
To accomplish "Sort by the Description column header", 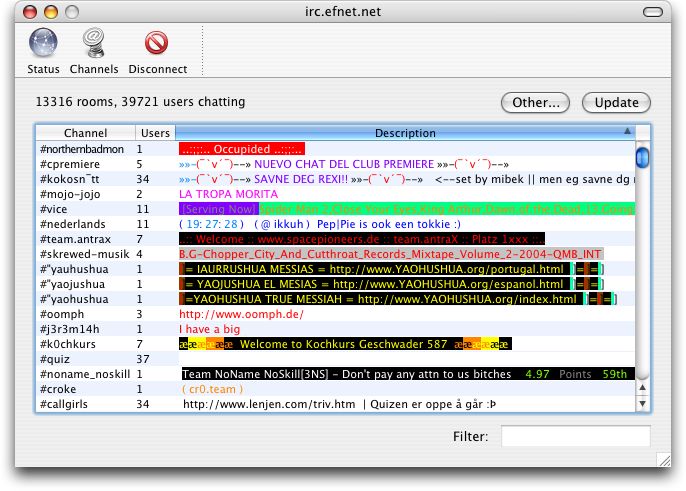I will click(x=405, y=133).
